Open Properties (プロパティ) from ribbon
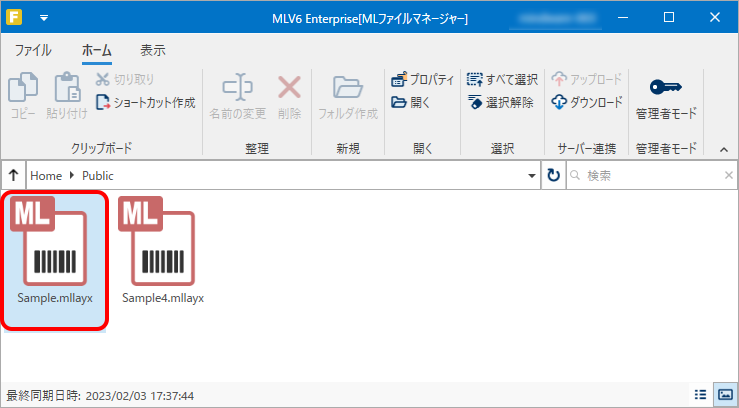Screen dimensions: 739x408 pos(422,80)
